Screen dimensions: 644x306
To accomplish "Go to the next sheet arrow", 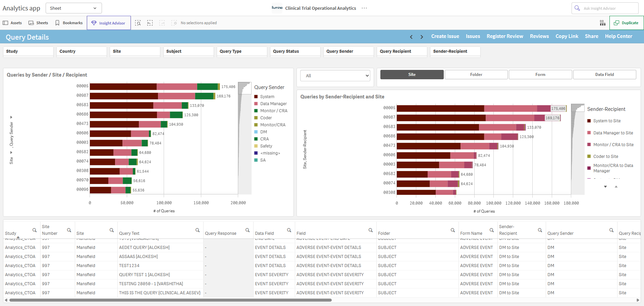I will coord(422,37).
